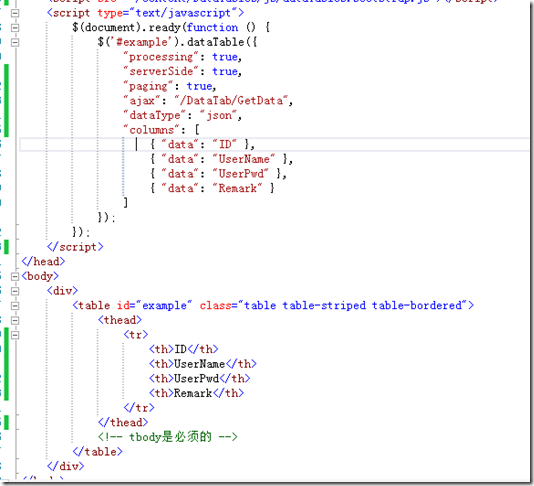Click the closing </tr> tag
Image resolution: width=534 pixels, height=486 pixels.
coord(139,408)
